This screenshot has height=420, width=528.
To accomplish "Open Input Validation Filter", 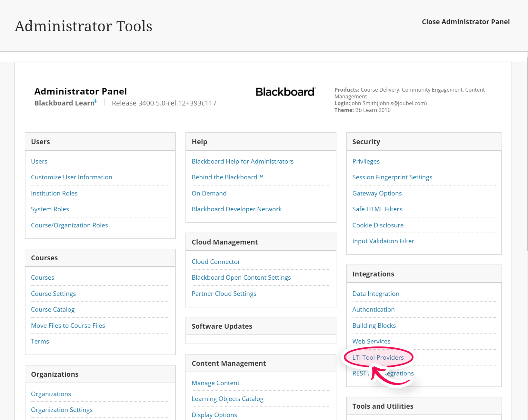I will point(383,241).
